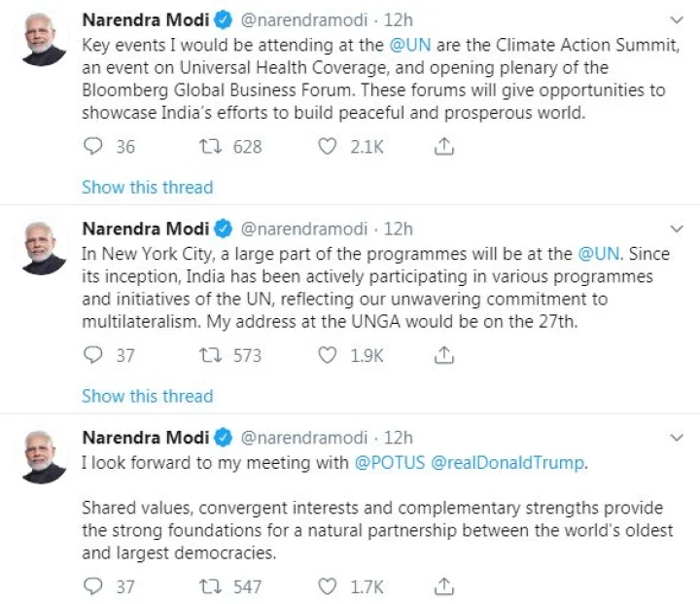Expand the second tweet's options chevron
This screenshot has width=700, height=604.
pyautogui.click(x=678, y=230)
